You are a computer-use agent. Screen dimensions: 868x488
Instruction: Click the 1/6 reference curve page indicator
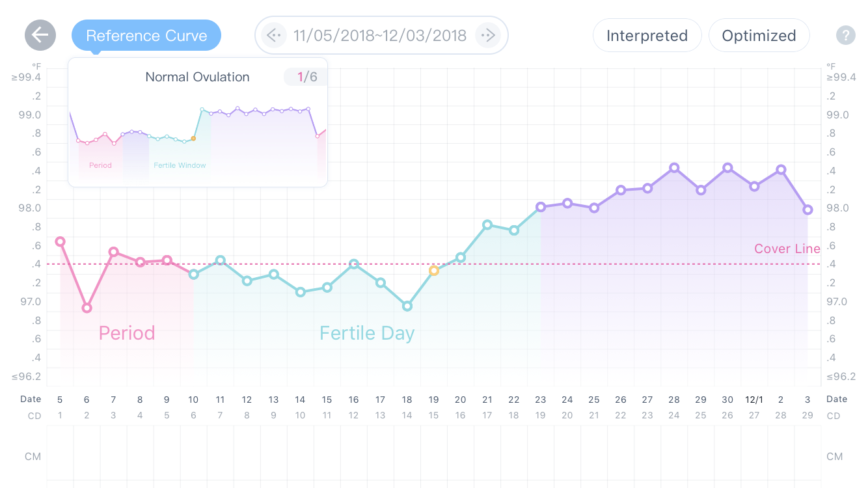click(x=306, y=77)
